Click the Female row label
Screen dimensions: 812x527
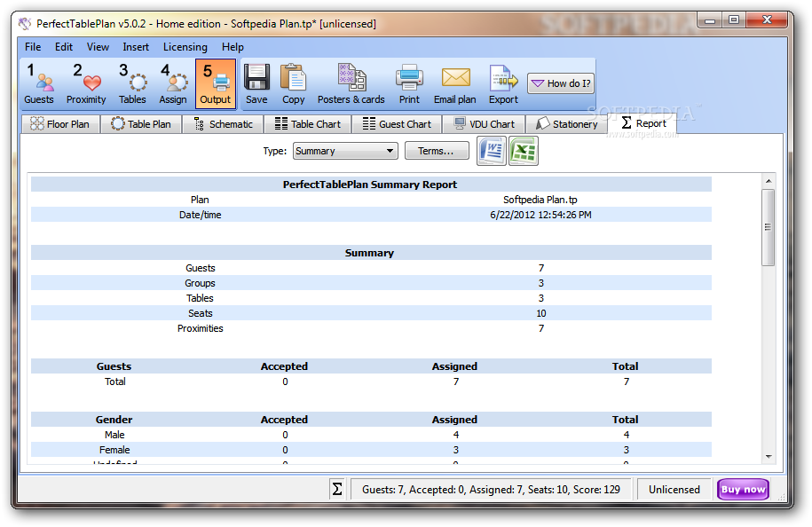click(114, 450)
